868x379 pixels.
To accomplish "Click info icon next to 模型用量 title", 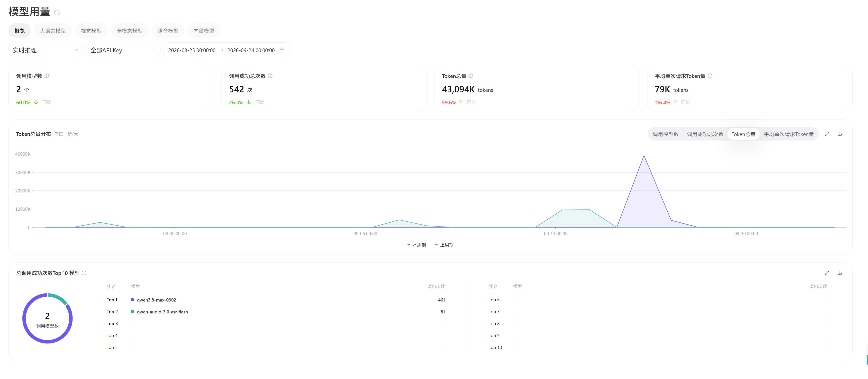I will tap(57, 13).
